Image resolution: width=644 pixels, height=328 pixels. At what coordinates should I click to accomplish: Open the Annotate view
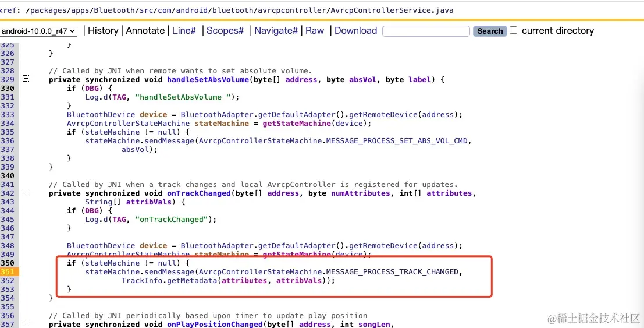pyautogui.click(x=145, y=30)
